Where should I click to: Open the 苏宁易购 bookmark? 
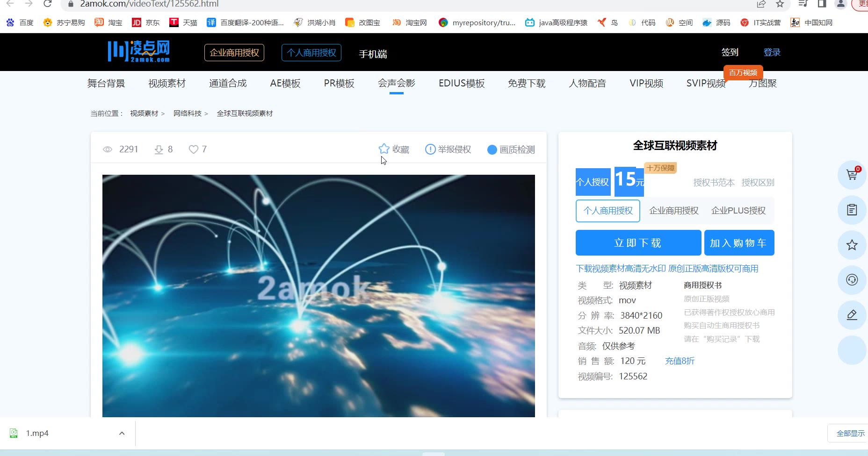pyautogui.click(x=64, y=22)
